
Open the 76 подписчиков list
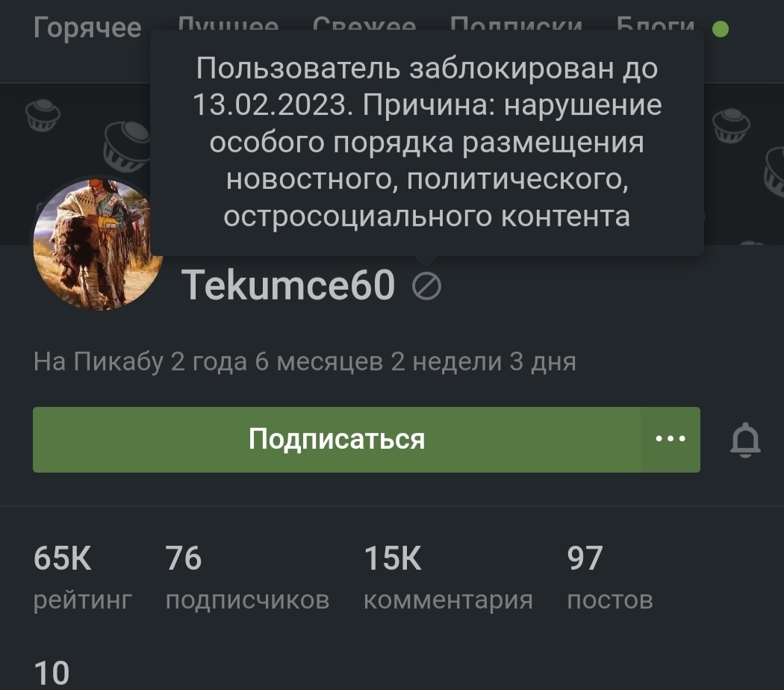[x=247, y=578]
